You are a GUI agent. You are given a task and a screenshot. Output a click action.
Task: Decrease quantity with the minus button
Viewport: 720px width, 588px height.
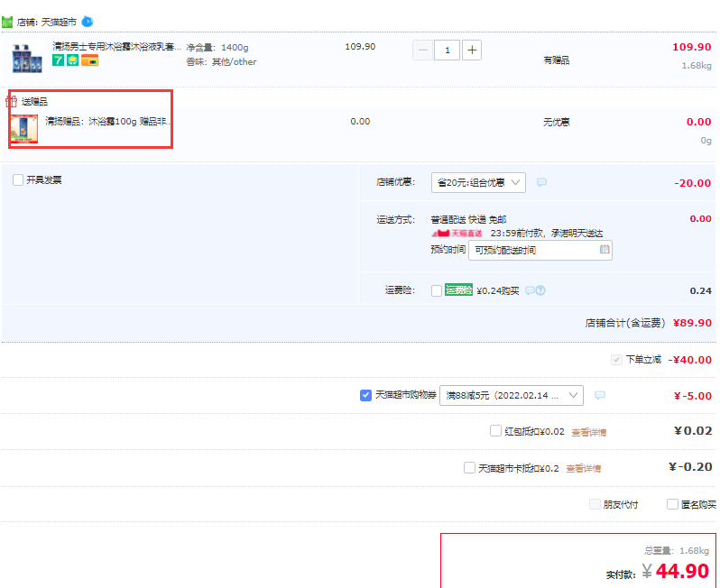[422, 50]
